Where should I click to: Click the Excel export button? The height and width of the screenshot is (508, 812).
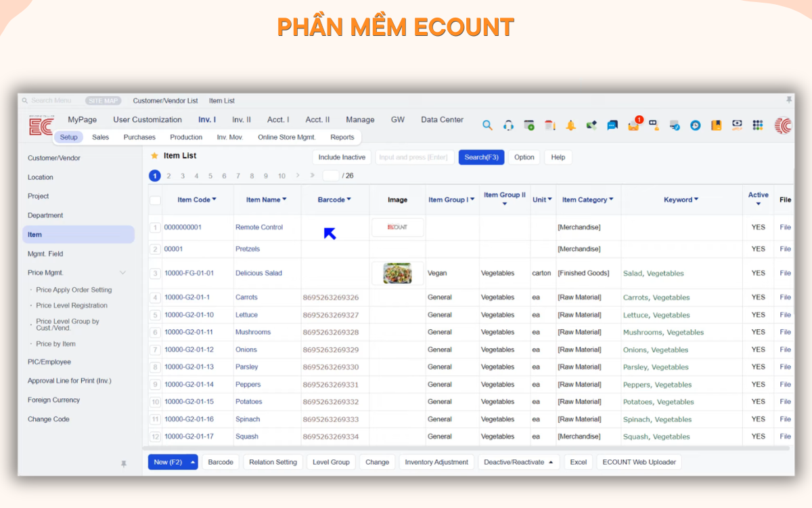coord(578,462)
